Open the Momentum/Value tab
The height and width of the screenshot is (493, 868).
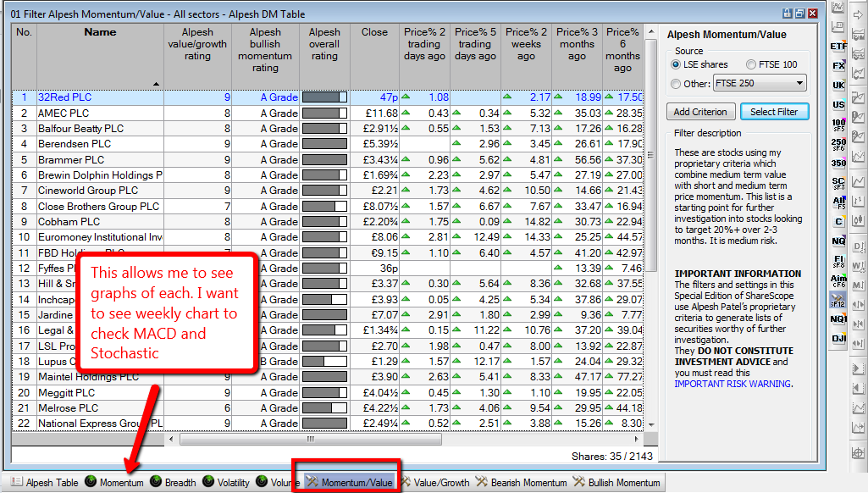349,483
